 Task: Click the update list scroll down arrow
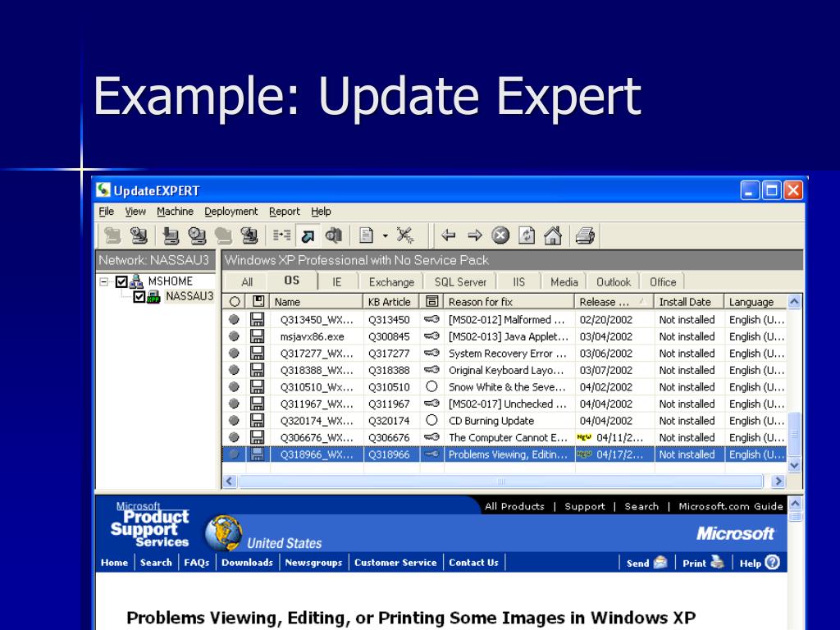pyautogui.click(x=794, y=466)
